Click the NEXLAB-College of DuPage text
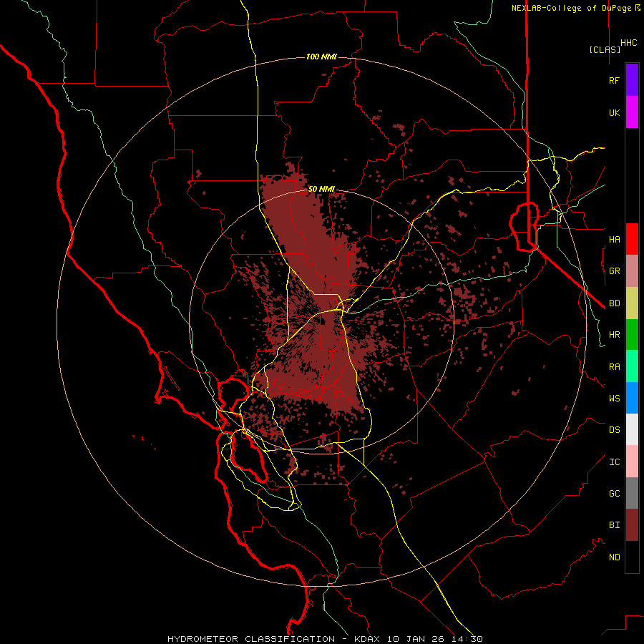The height and width of the screenshot is (644, 644). click(x=571, y=8)
